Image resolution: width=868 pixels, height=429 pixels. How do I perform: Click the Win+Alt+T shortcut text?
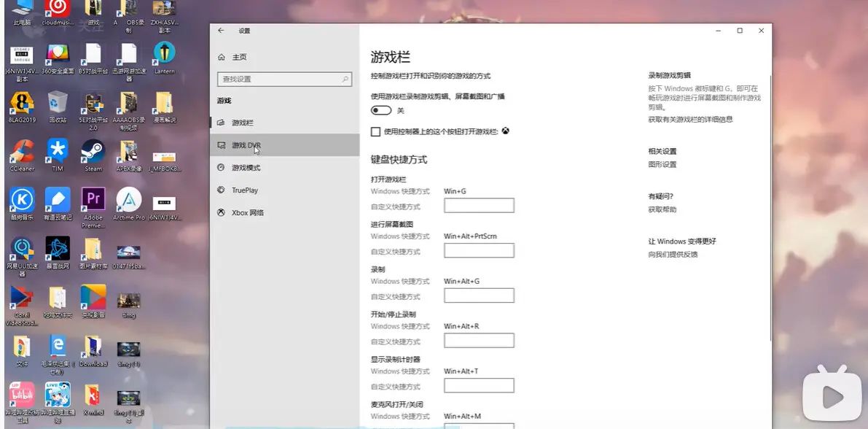[x=461, y=371]
